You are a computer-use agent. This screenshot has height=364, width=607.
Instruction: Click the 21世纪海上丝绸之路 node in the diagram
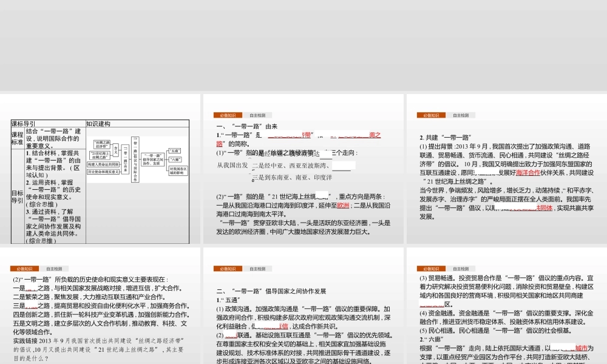[x=101, y=155]
